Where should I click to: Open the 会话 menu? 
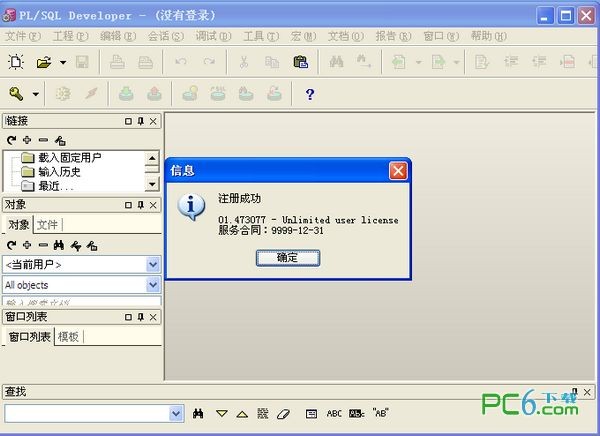click(166, 36)
